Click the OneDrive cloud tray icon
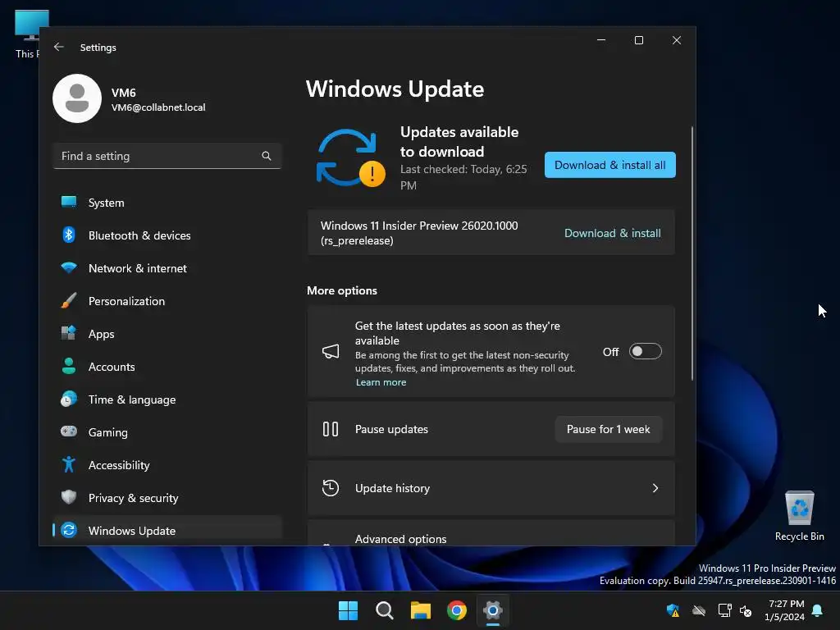This screenshot has width=840, height=630. (699, 610)
